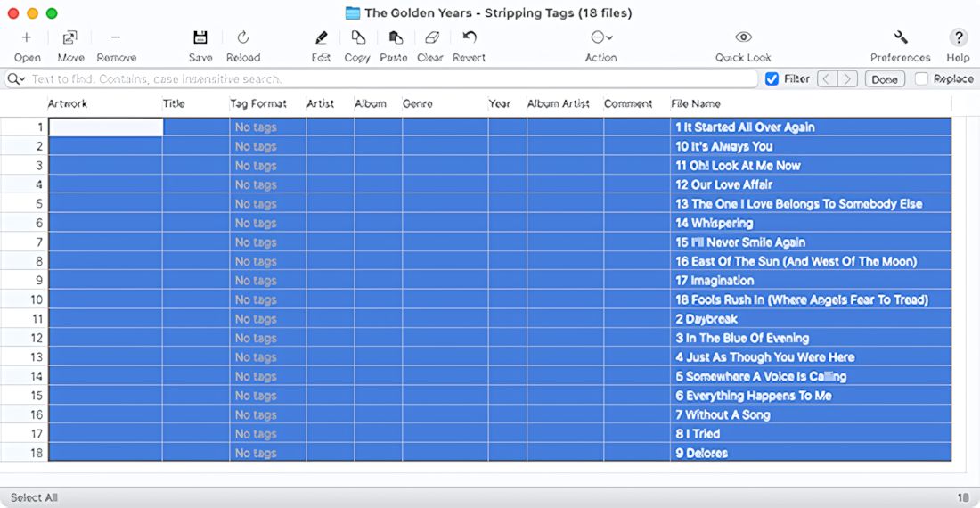Go to the previous search match arrow

tap(827, 79)
